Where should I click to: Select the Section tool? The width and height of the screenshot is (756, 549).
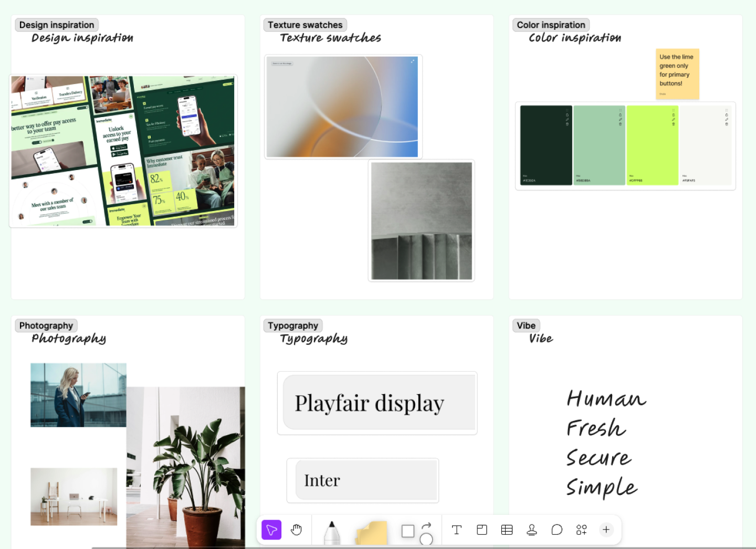tap(481, 530)
